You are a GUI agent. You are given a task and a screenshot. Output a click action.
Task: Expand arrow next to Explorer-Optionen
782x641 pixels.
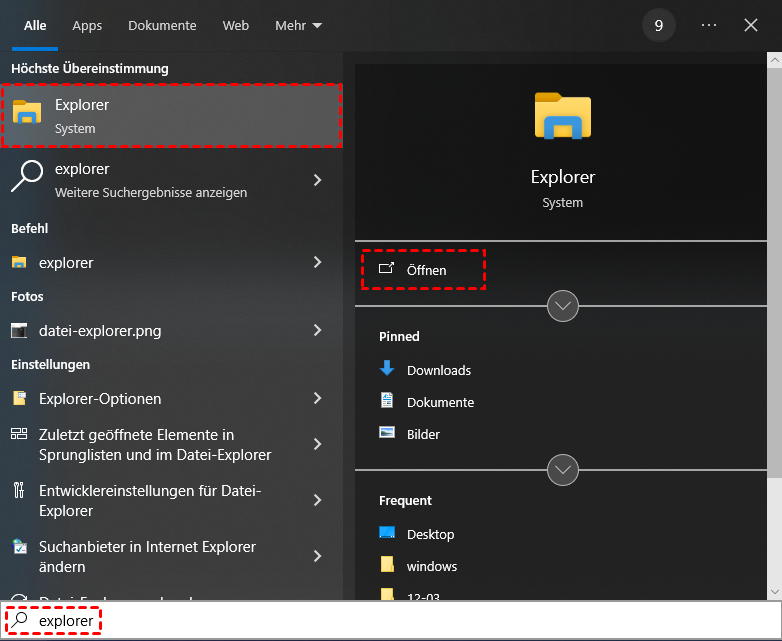318,398
